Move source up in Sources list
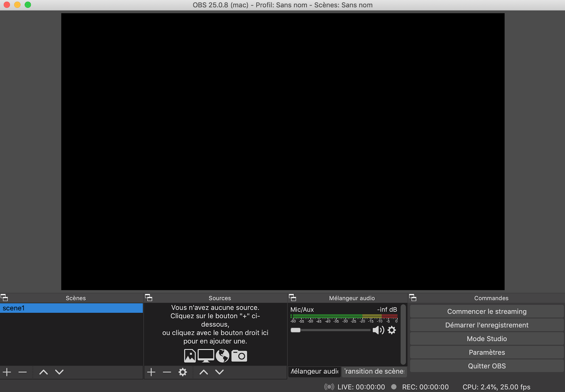 [x=204, y=372]
